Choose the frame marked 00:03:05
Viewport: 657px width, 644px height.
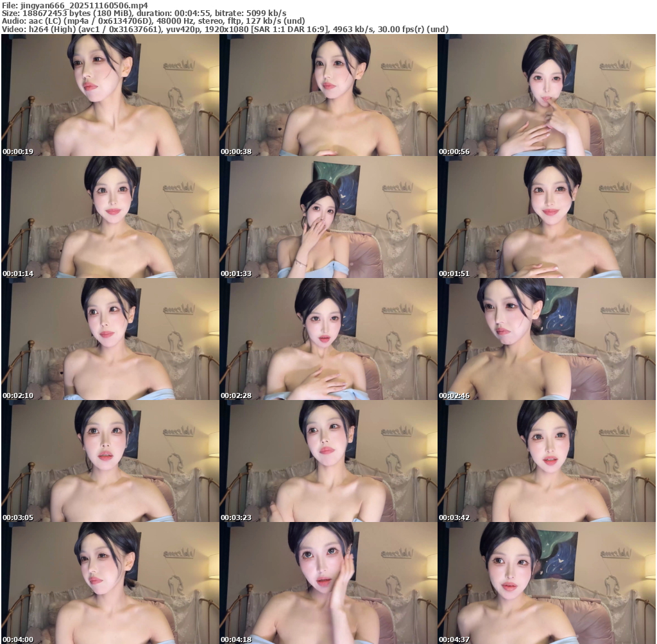110,461
